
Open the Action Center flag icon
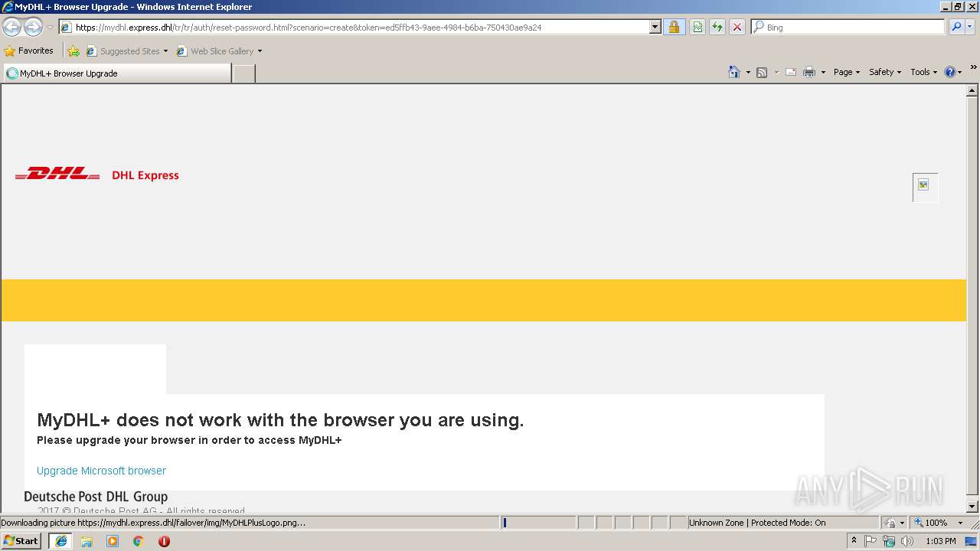(871, 541)
